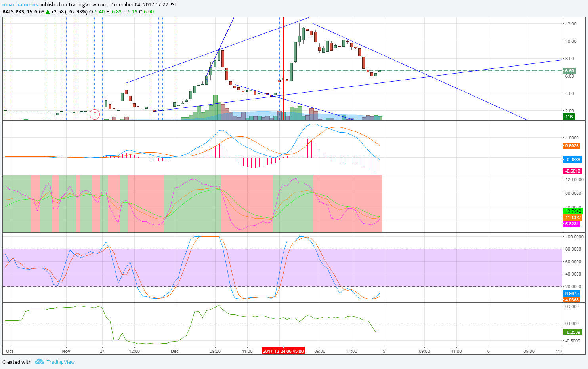Screen dimensions: 588x369
Task: Click the BATS:PXS, 15 symbol label
Action: pyautogui.click(x=17, y=11)
